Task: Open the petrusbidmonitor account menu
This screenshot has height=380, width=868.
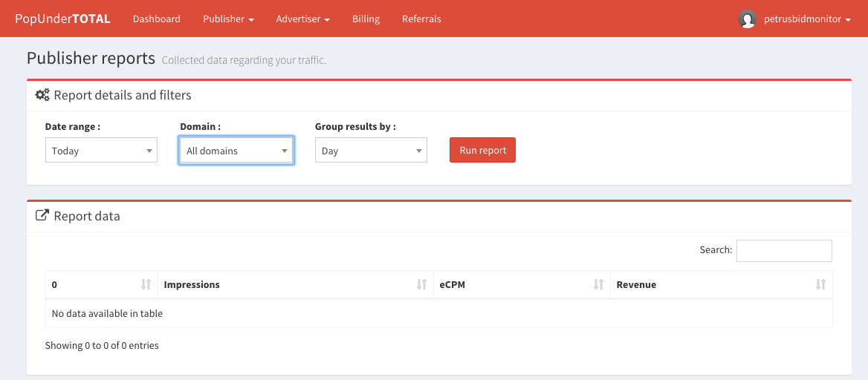Action: [x=806, y=20]
